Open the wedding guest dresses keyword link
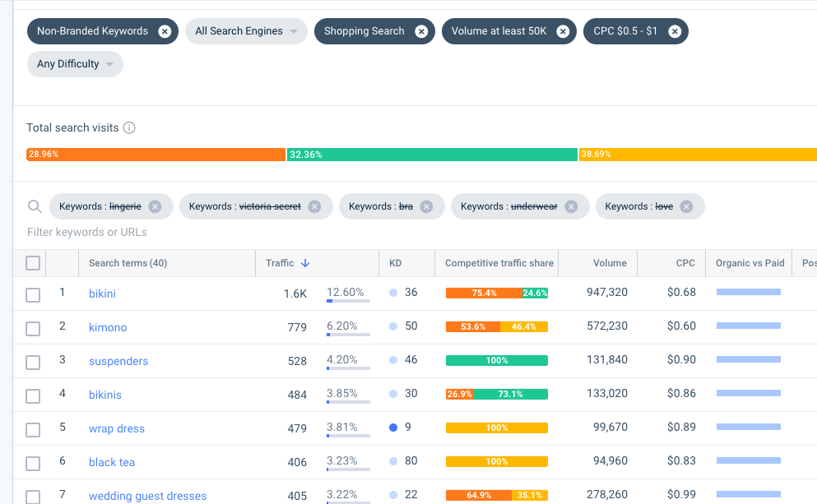 pos(147,497)
